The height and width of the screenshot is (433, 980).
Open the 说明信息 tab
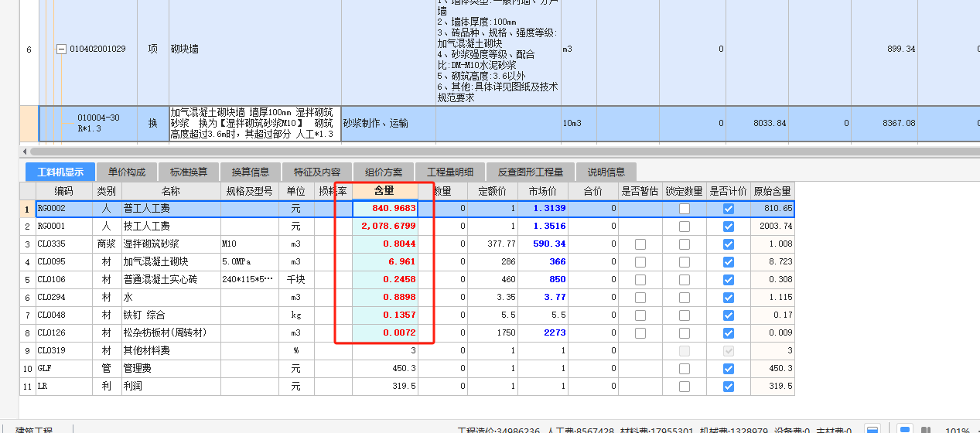pos(606,172)
